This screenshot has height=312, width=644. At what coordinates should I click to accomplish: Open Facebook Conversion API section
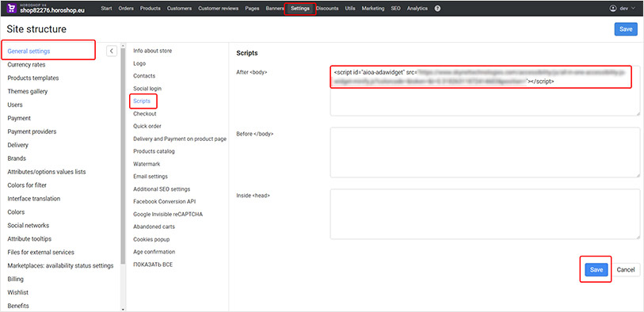[x=164, y=202]
